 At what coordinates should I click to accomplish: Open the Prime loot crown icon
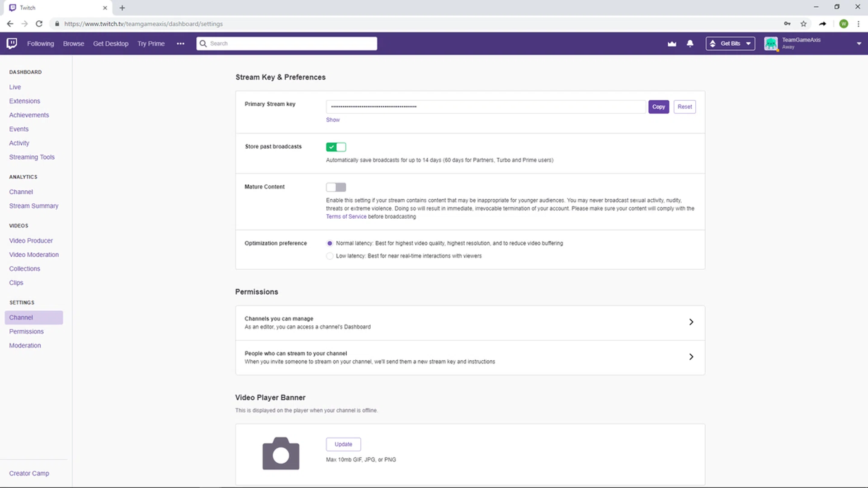(672, 44)
